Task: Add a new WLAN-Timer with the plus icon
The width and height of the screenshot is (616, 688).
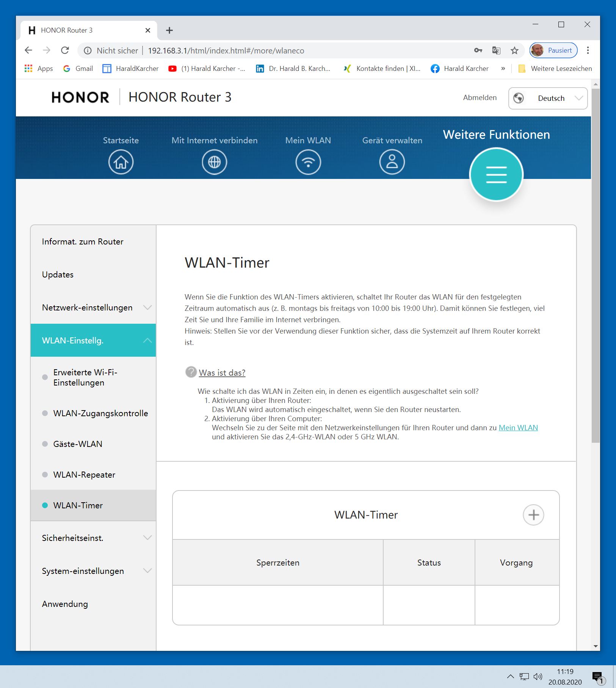Action: tap(533, 515)
